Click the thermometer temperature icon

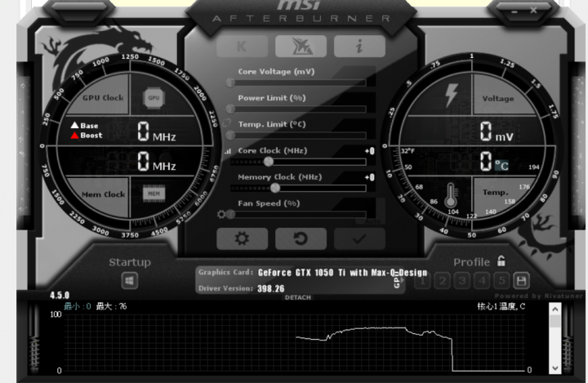pyautogui.click(x=450, y=194)
